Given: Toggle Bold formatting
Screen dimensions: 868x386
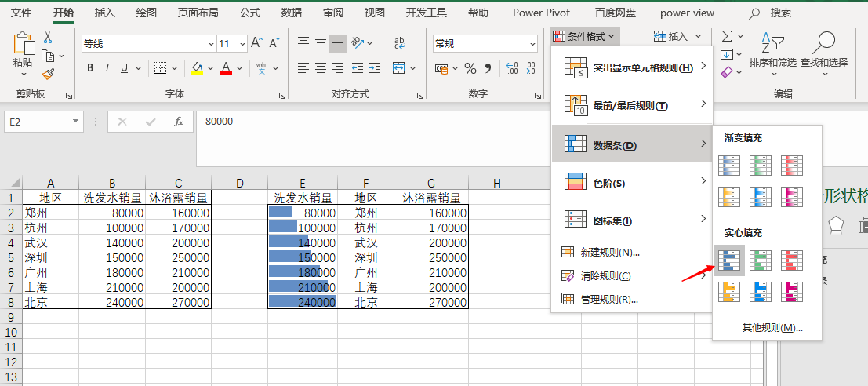Looking at the screenshot, I should [x=90, y=68].
